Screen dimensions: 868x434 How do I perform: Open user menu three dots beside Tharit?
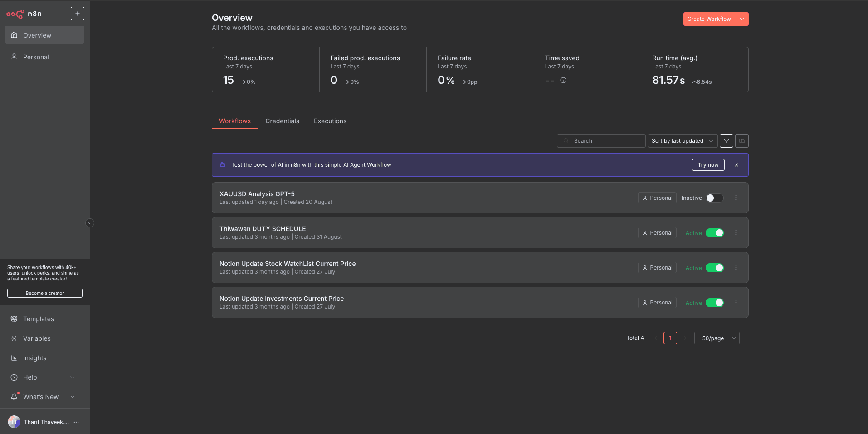(76, 422)
